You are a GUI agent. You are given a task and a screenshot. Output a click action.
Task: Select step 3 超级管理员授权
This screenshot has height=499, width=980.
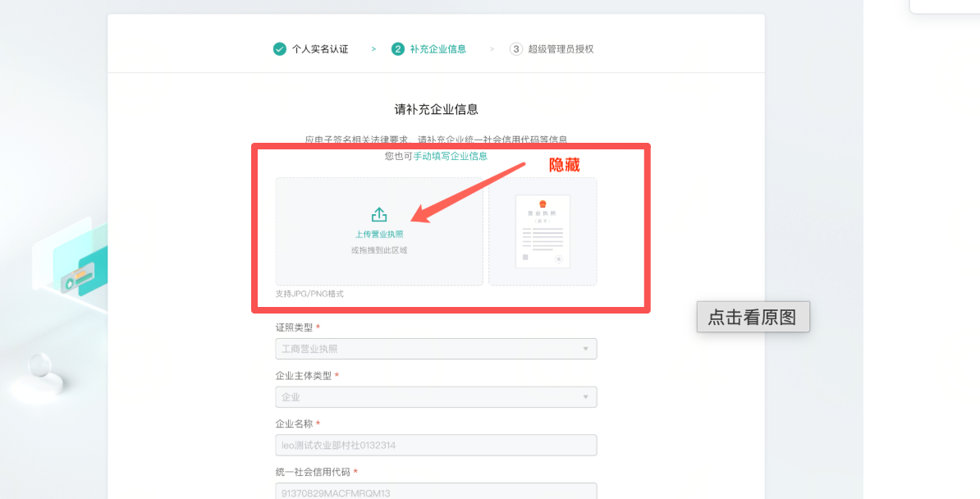point(552,48)
